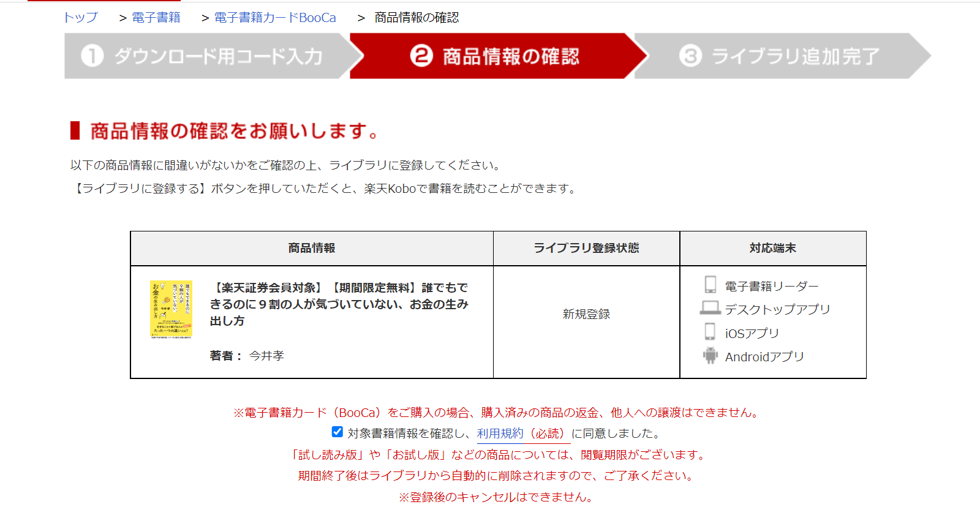The height and width of the screenshot is (507, 980).
Task: Click the 「試し読み版」や「お試し版」 viewing-period notice
Action: coord(496,454)
